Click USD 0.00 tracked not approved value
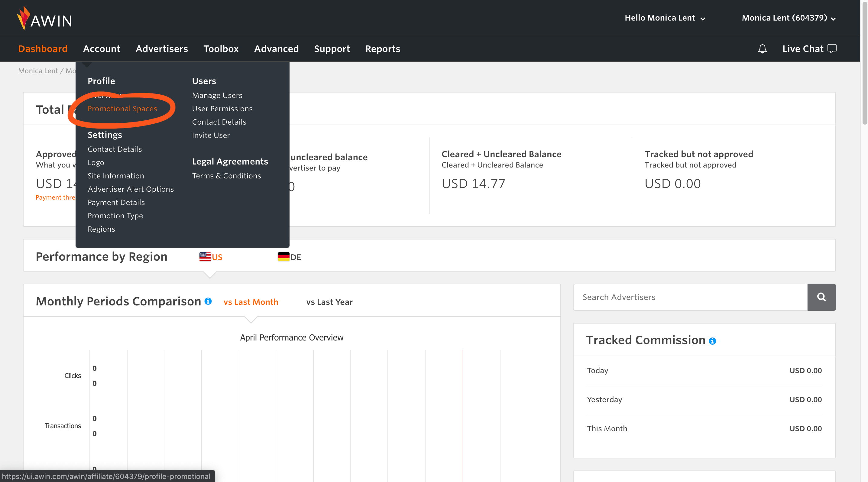 672,184
